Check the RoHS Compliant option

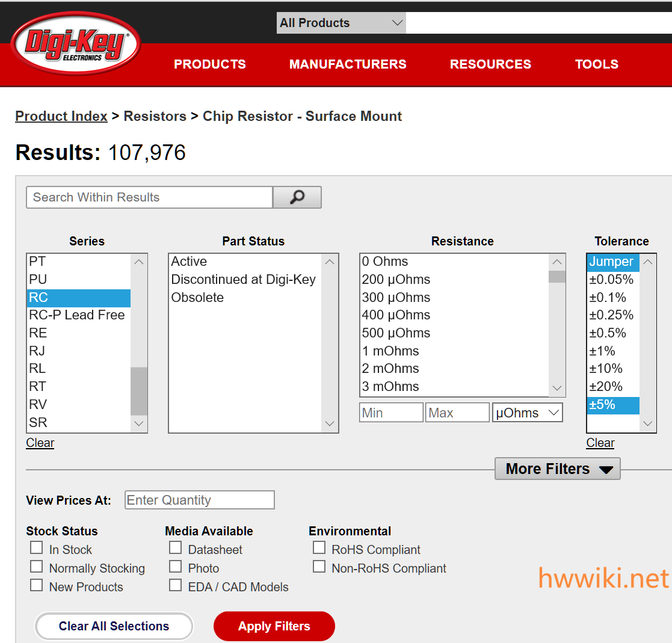(319, 548)
